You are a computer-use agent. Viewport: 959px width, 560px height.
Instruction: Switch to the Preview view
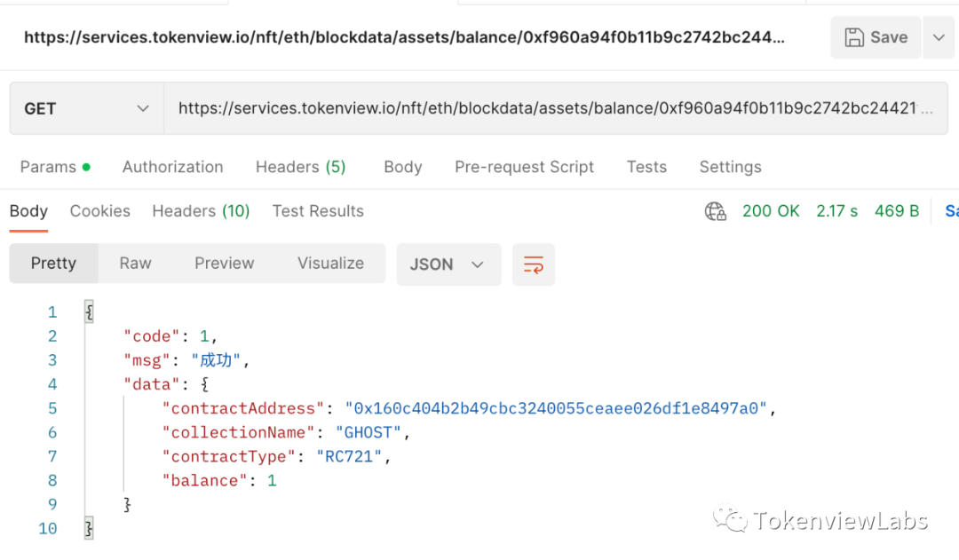click(224, 264)
